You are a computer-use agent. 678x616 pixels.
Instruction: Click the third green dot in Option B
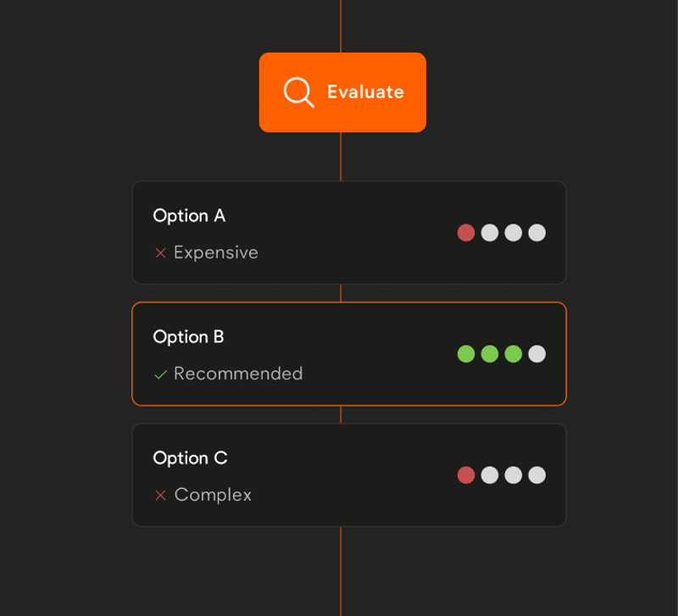coord(514,353)
